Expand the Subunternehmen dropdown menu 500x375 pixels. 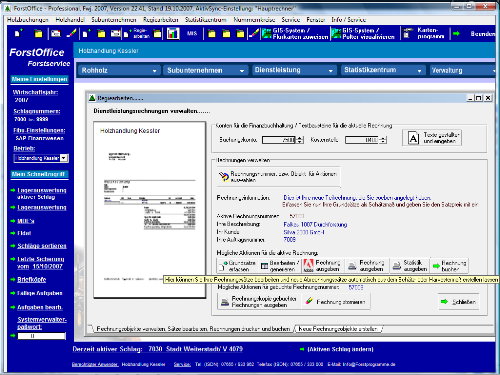(205, 70)
